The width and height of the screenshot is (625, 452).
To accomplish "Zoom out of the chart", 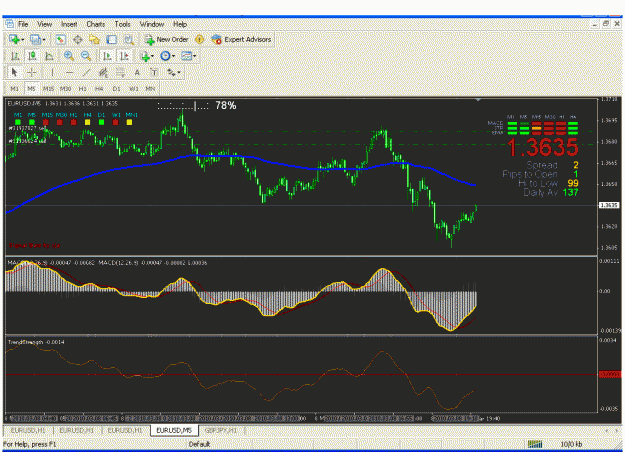I will (x=86, y=56).
